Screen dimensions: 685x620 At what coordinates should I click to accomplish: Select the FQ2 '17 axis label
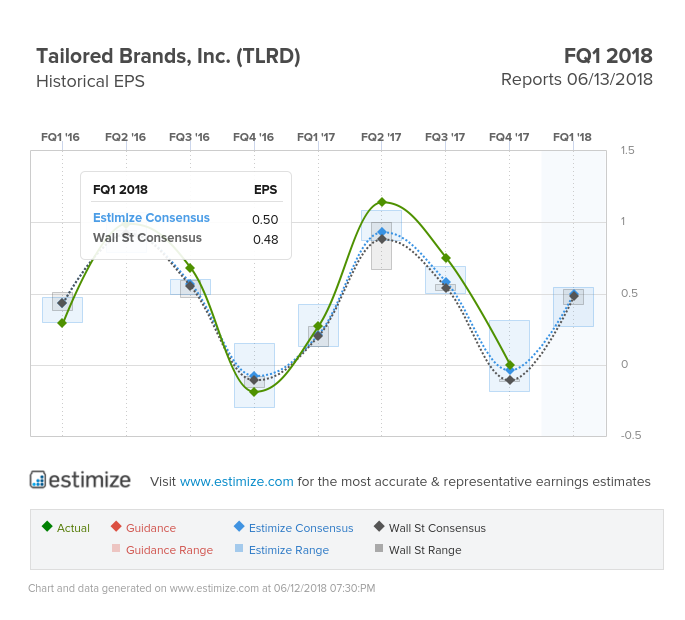coord(381,137)
